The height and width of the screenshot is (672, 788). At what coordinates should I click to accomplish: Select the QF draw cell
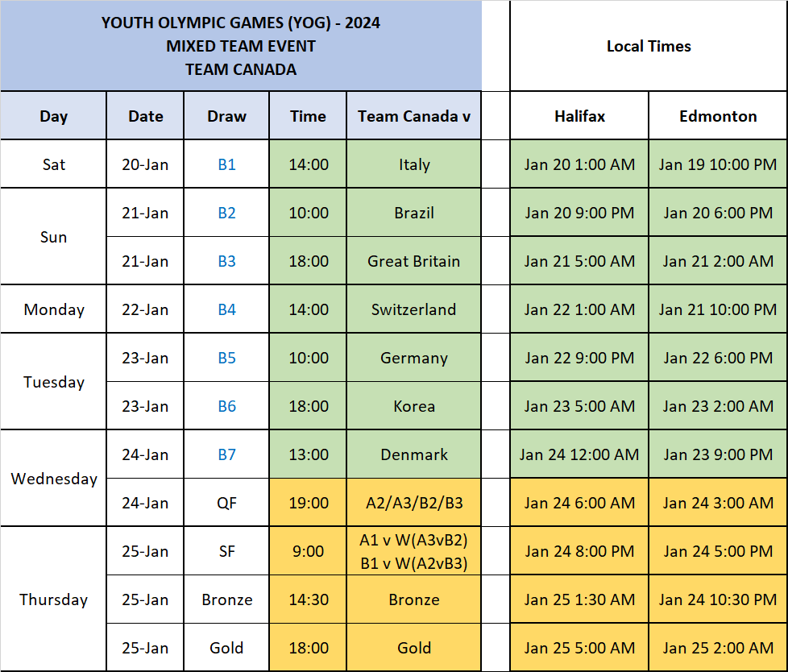point(226,503)
